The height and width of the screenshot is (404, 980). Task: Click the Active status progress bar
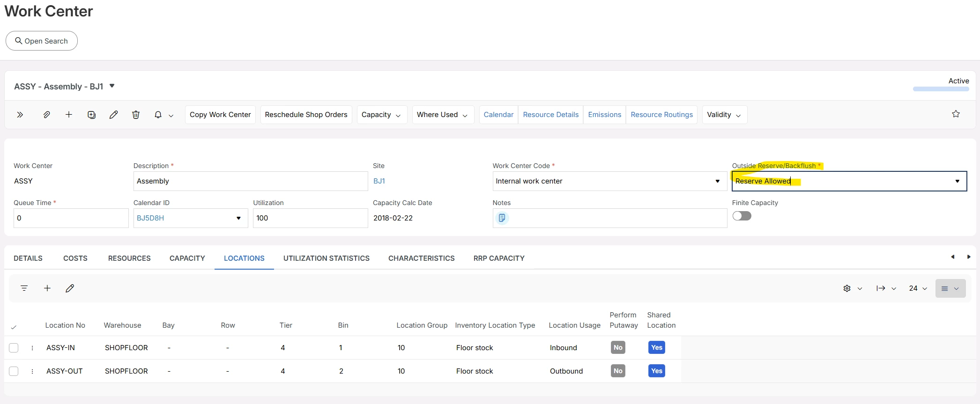[941, 89]
